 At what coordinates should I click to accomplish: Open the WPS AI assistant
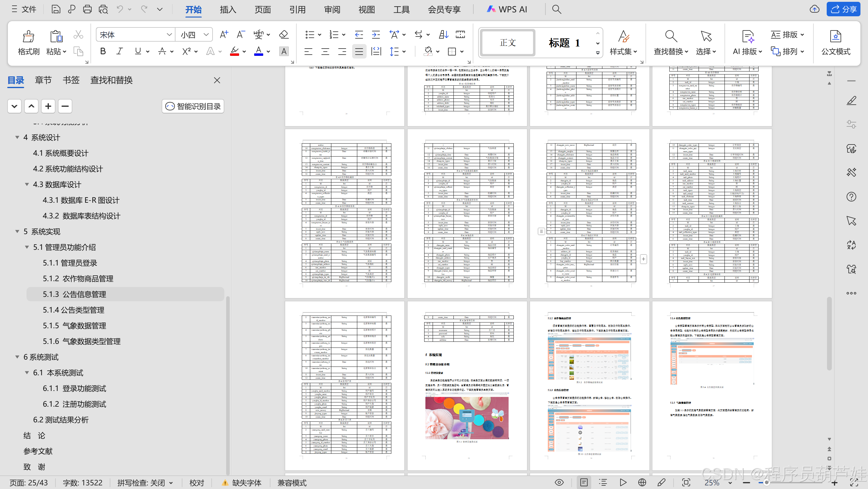(507, 9)
